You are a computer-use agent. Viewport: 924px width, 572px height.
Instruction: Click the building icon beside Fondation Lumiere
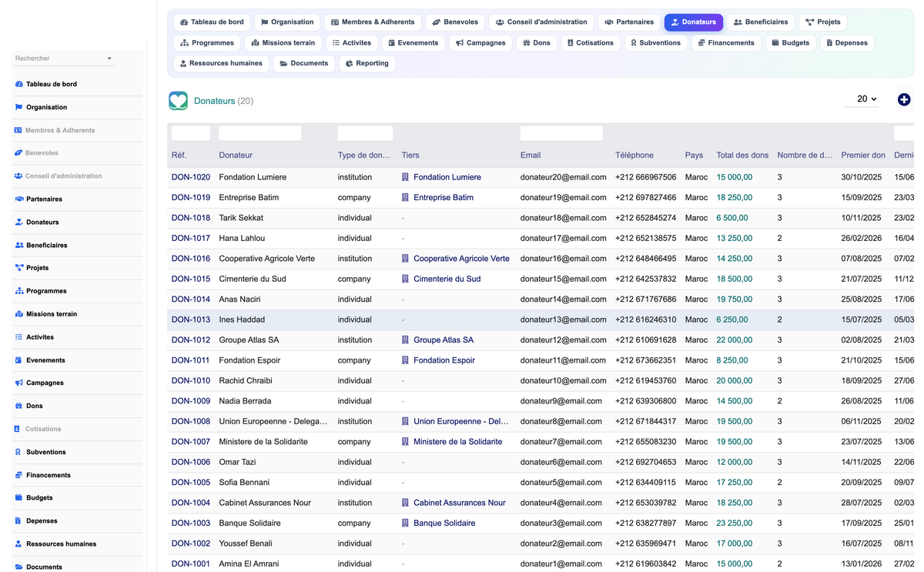[x=405, y=177]
